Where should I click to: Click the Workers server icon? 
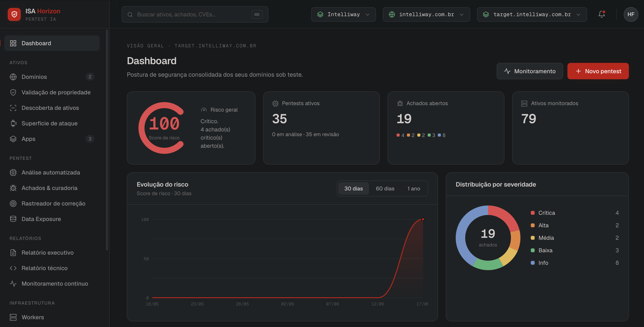coord(13,317)
